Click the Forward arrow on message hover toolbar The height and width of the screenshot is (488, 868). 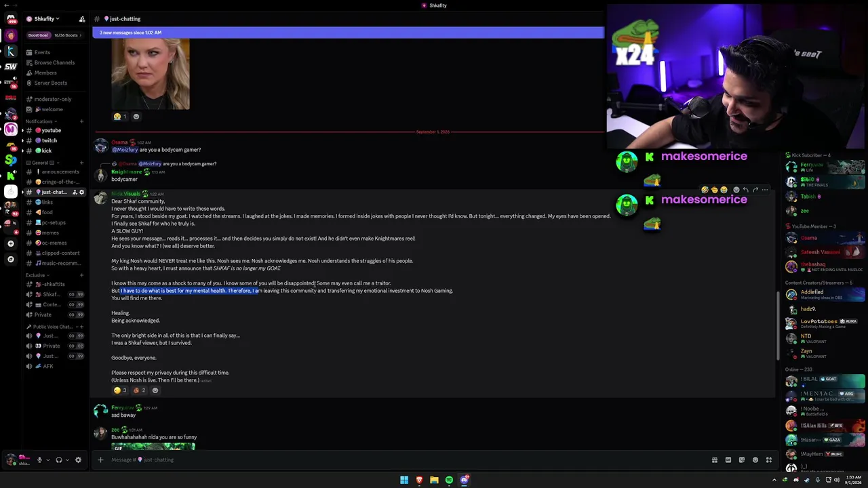point(755,190)
